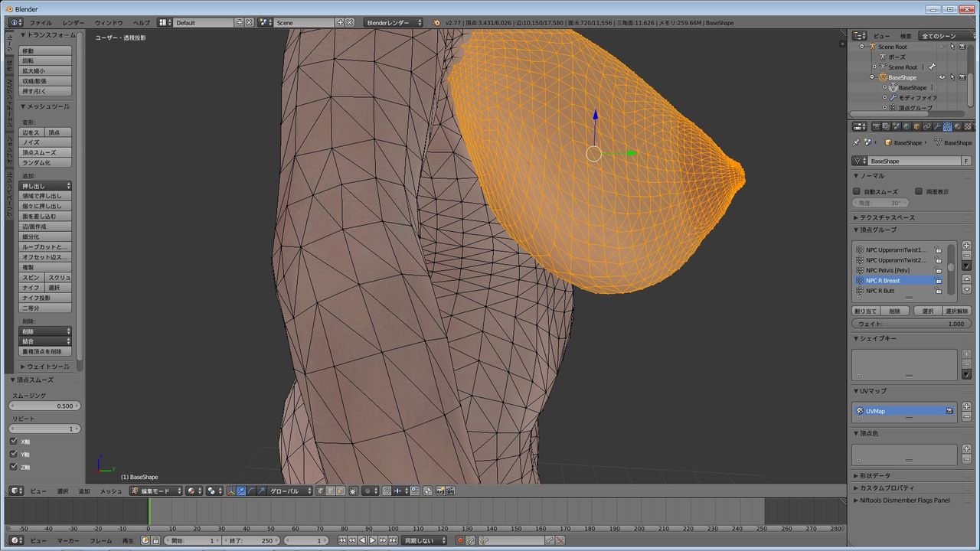Click the remove doubles button
The width and height of the screenshot is (980, 551).
[45, 351]
